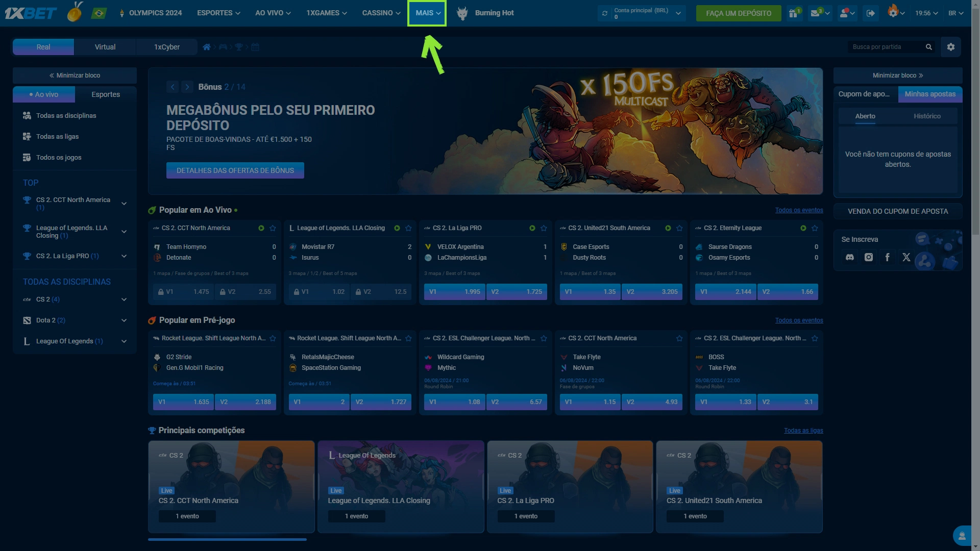Open live stream for CS 2. La Liga PRO
This screenshot has height=551, width=980.
[x=532, y=228]
